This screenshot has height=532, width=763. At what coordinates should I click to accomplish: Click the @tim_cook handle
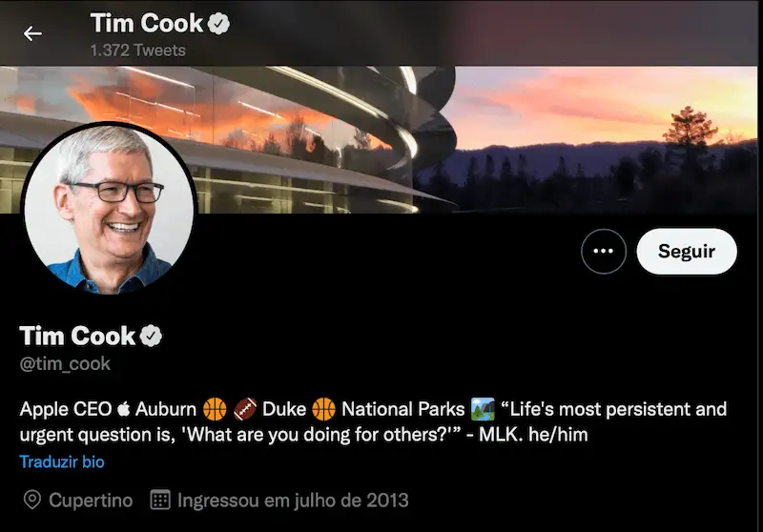pyautogui.click(x=65, y=363)
